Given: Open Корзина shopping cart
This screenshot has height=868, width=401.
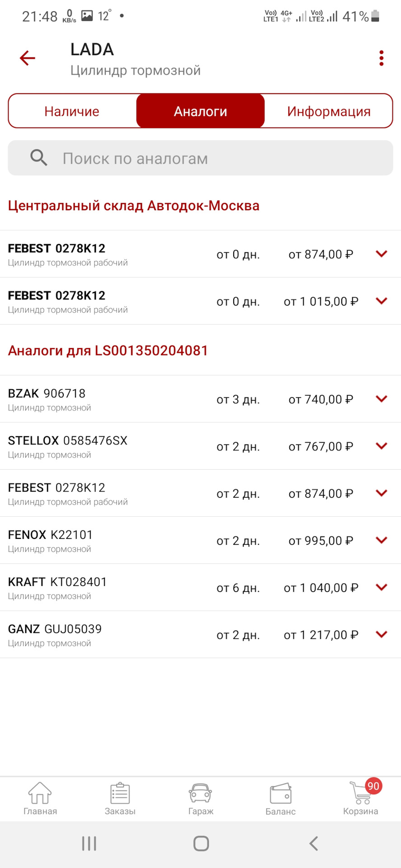Looking at the screenshot, I should point(361,799).
